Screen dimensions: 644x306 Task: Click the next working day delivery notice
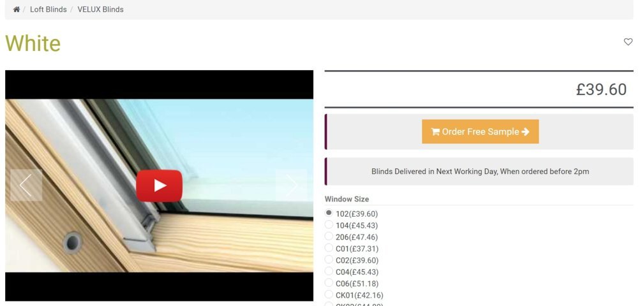480,171
